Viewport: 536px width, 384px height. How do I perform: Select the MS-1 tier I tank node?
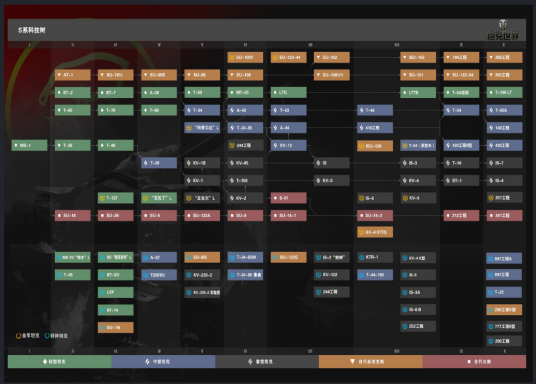pos(29,145)
